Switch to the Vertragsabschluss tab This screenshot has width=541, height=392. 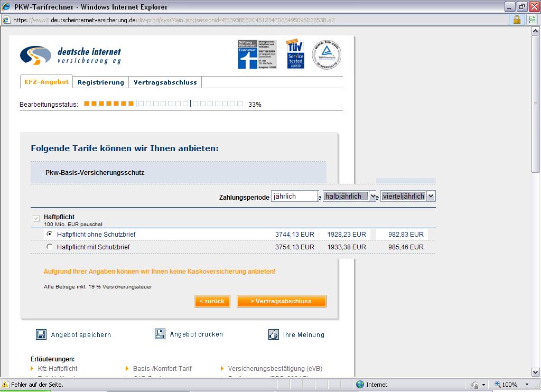pos(165,82)
